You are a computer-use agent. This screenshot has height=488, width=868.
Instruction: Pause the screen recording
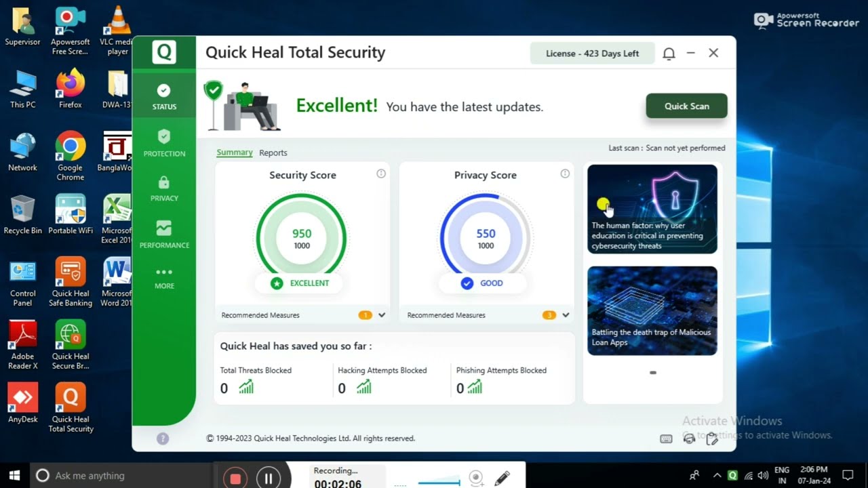pyautogui.click(x=269, y=479)
